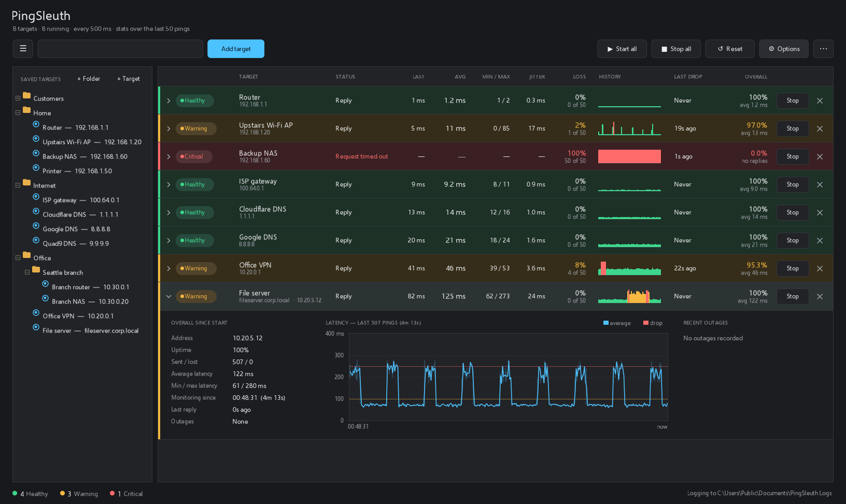846x504 pixels.
Task: Click the Internet folder icon
Action: click(x=27, y=183)
